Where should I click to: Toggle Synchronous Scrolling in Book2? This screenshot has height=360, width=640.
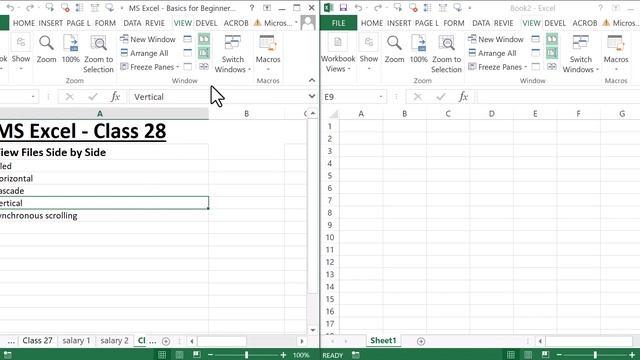pos(552,53)
